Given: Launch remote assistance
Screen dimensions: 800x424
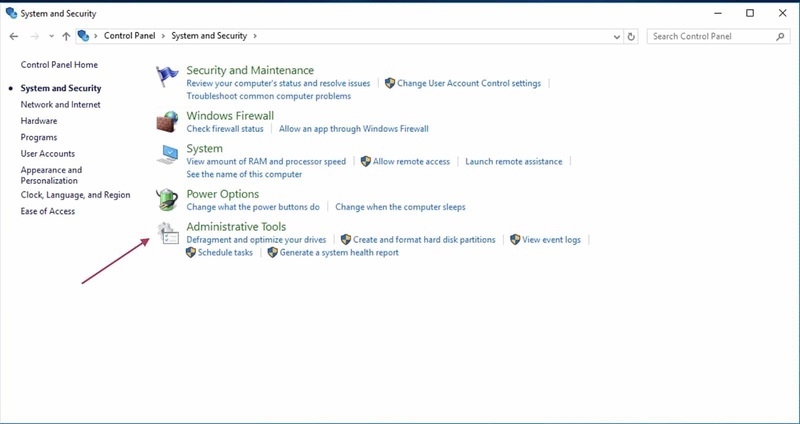Looking at the screenshot, I should (x=514, y=161).
